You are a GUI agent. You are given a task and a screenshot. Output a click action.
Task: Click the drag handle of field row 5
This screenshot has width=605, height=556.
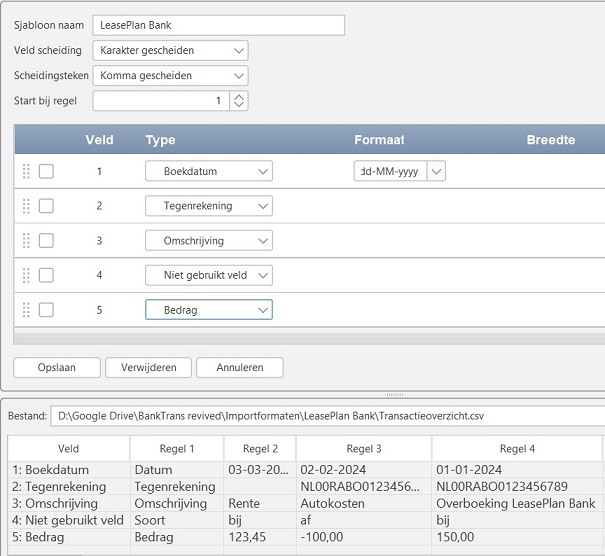[x=26, y=310]
